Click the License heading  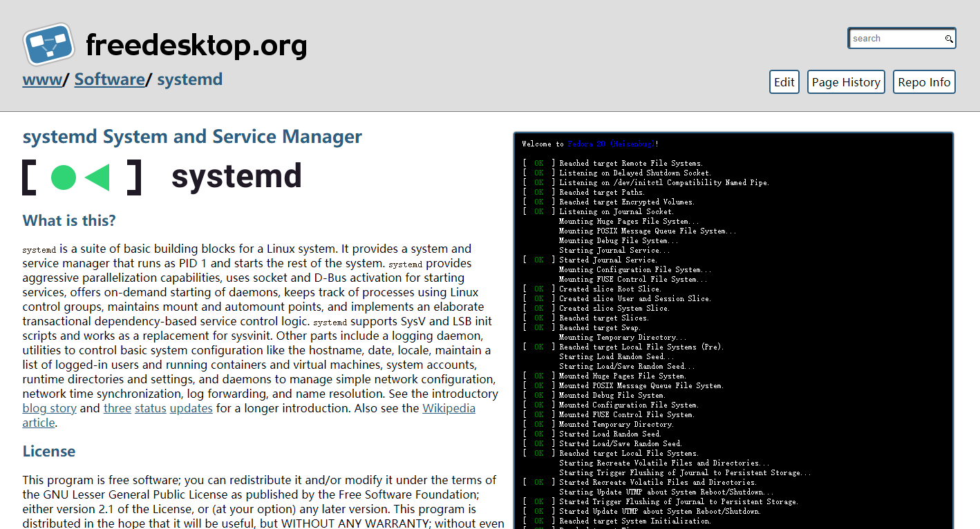(49, 452)
